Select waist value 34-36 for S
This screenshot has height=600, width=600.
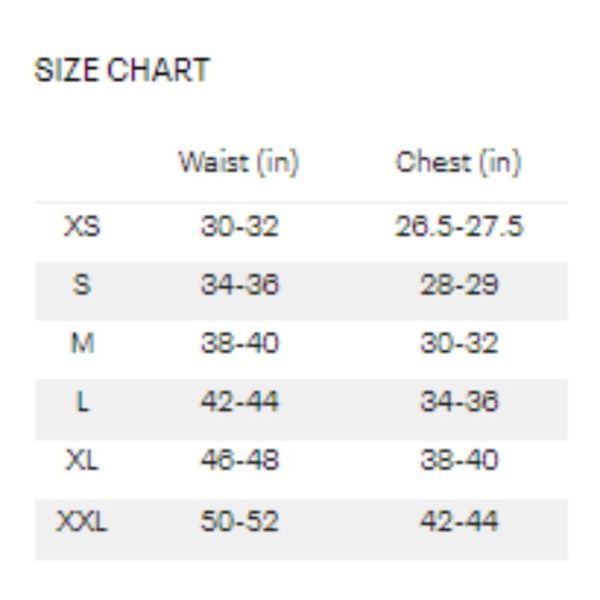[240, 285]
